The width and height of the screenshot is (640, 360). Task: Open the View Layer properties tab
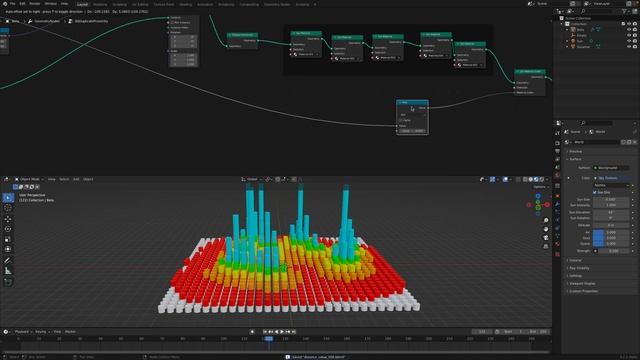click(x=558, y=159)
